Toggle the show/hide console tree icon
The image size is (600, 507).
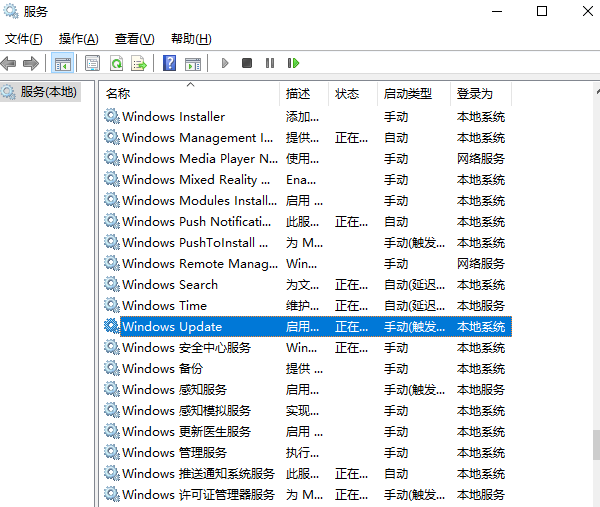pos(63,63)
